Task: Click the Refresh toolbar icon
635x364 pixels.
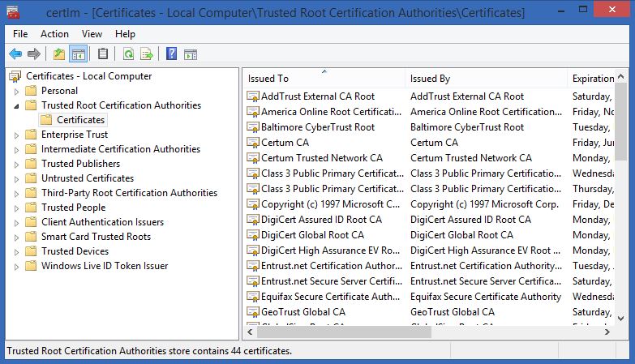Action: tap(128, 54)
